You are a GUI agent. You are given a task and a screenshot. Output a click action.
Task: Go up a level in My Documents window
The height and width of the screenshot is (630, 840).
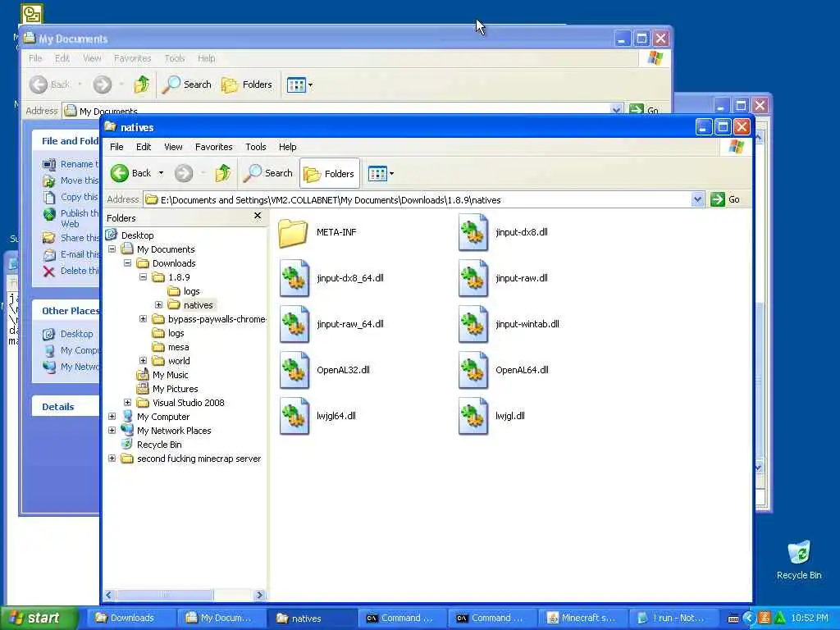[141, 84]
